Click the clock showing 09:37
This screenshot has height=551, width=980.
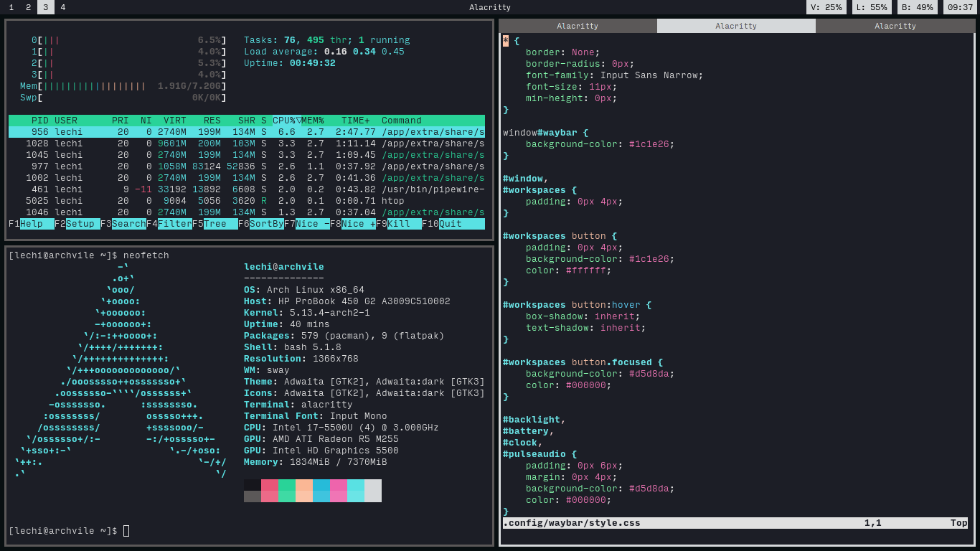[x=960, y=7]
